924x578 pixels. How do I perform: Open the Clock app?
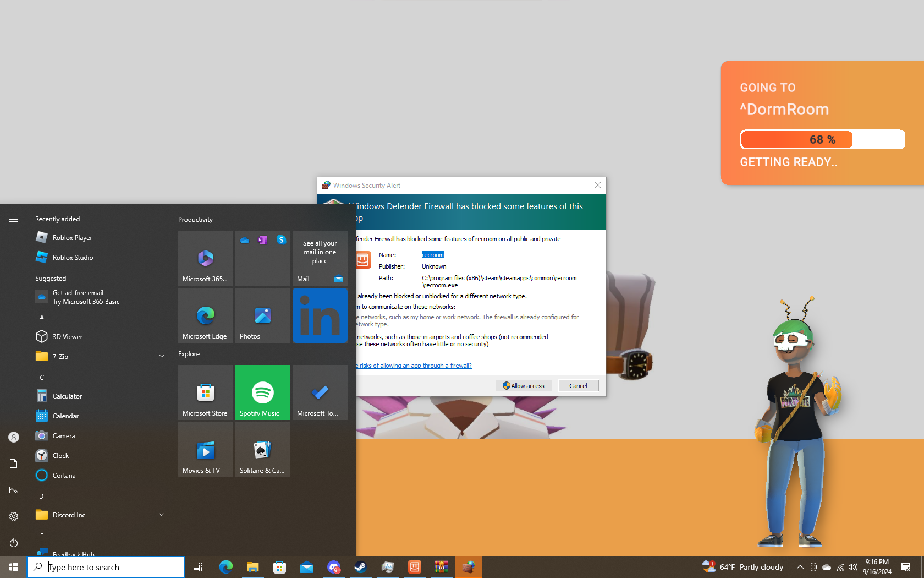(99, 455)
